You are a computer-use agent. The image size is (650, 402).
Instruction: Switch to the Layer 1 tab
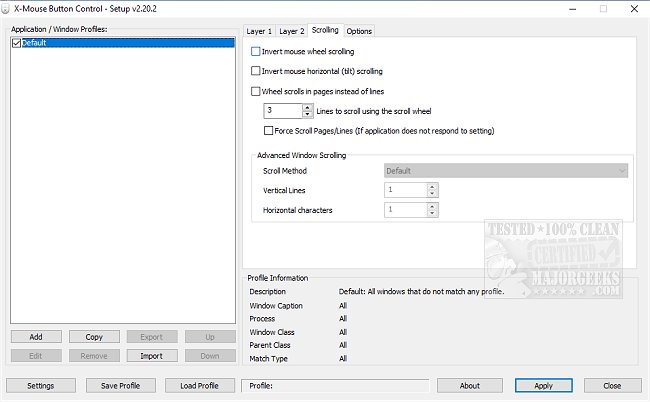point(259,31)
